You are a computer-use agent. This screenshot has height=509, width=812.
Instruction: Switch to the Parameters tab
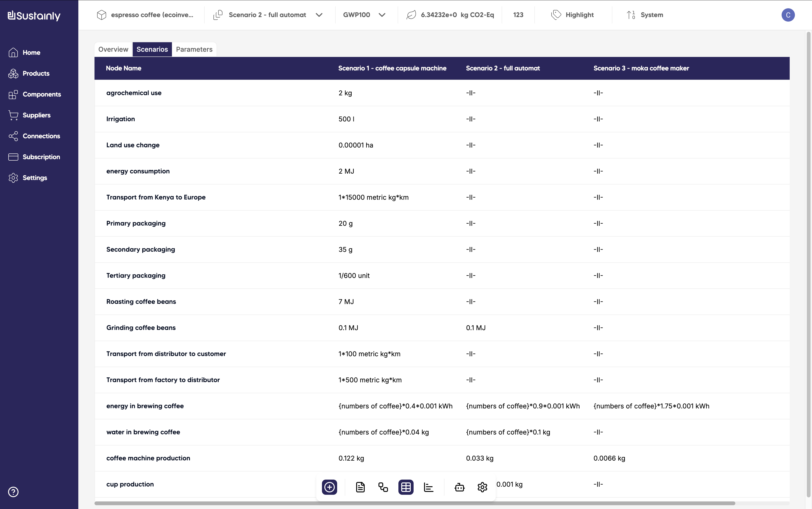[194, 50]
